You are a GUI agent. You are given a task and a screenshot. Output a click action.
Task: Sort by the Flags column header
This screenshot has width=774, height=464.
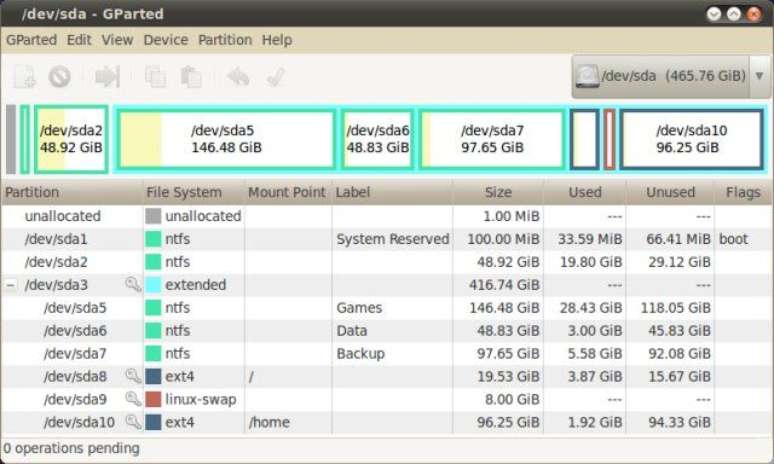click(743, 192)
